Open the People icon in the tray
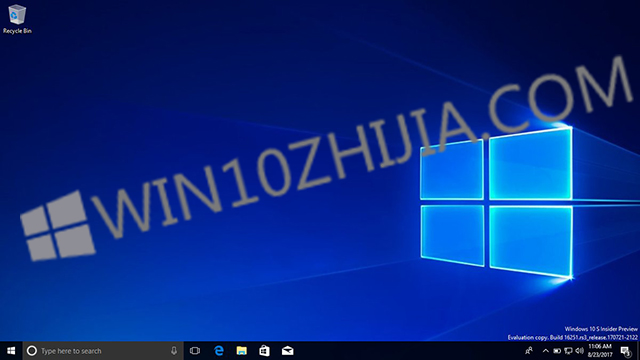 529,351
